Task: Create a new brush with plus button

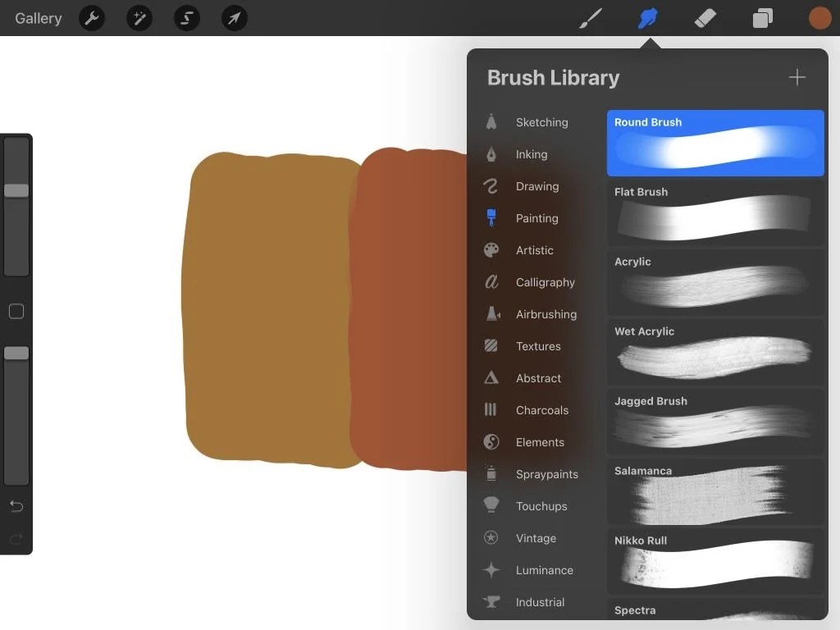Action: click(797, 77)
